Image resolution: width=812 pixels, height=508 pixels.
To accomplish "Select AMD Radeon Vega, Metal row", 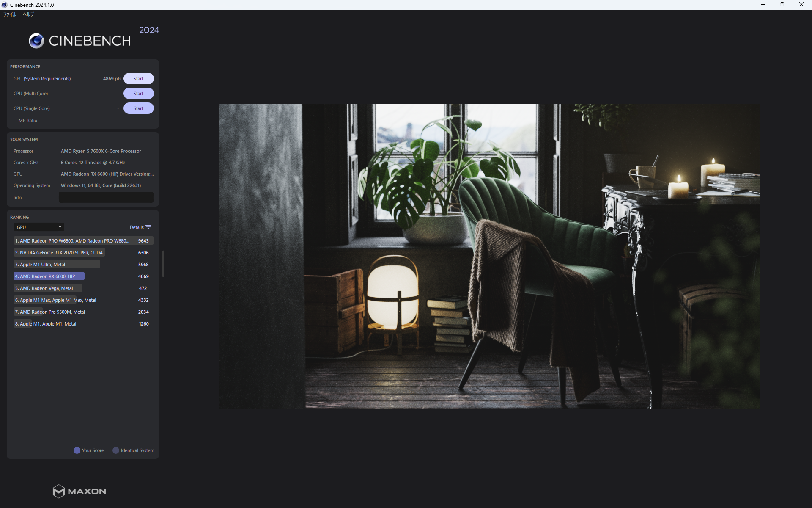I will pyautogui.click(x=83, y=288).
